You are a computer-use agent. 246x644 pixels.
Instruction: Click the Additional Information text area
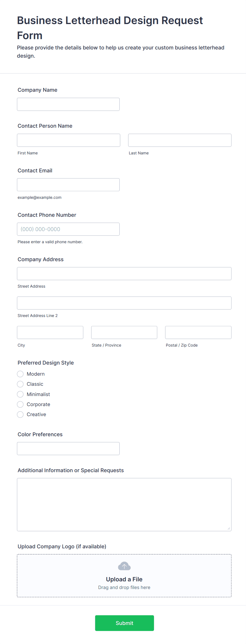point(124,504)
